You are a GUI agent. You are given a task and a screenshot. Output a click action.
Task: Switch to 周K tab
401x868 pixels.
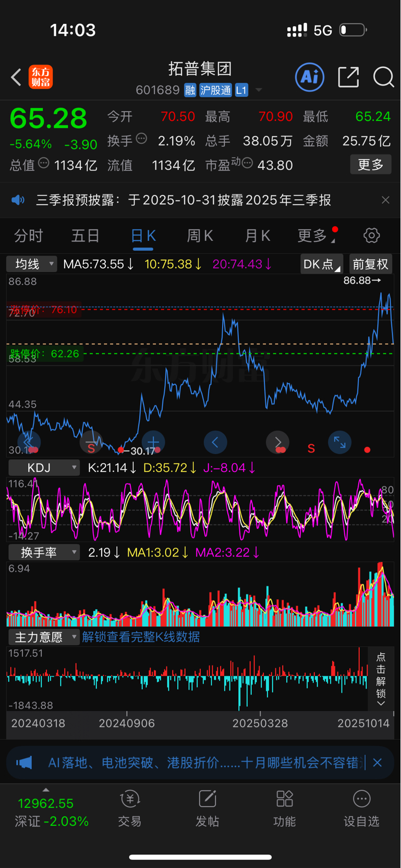click(x=200, y=236)
